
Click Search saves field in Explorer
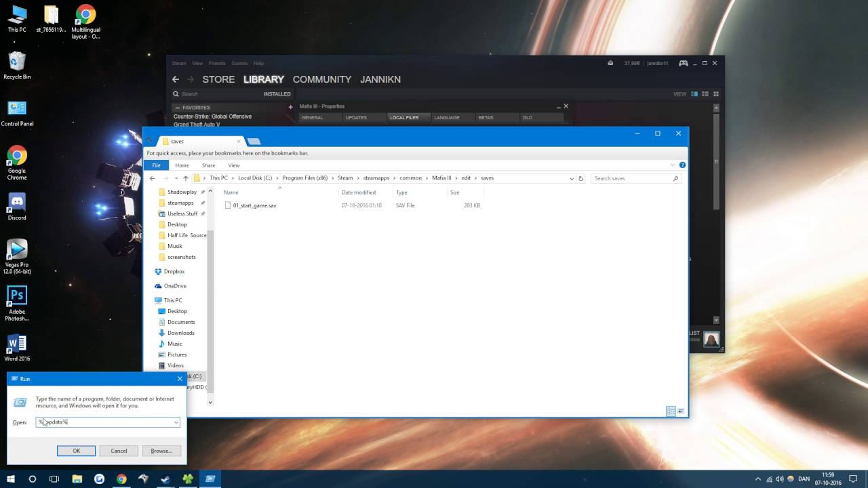(x=635, y=178)
